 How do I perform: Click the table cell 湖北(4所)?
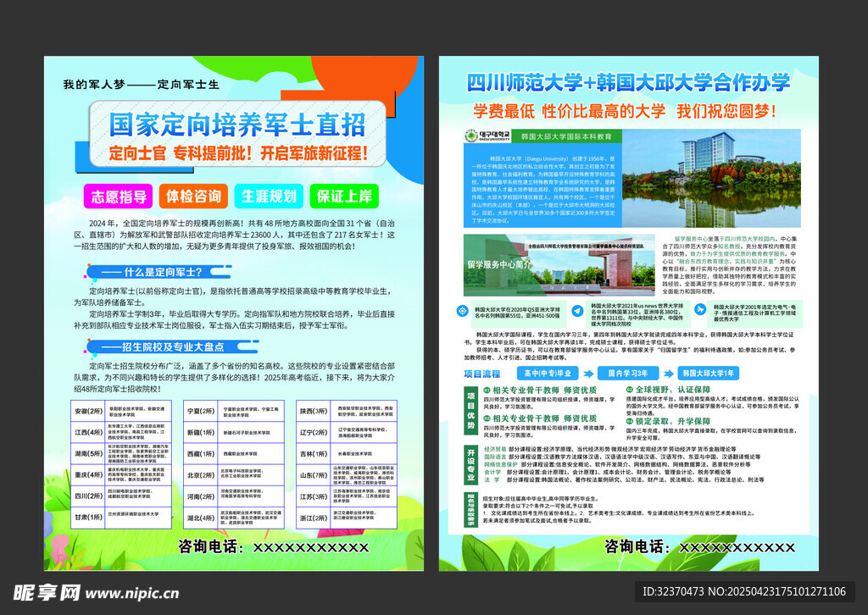[200, 518]
